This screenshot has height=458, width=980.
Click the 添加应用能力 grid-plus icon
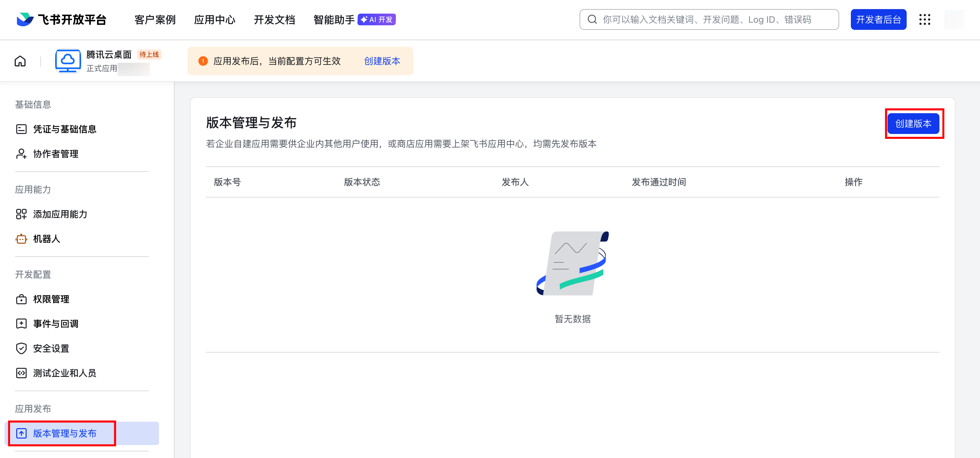[21, 214]
